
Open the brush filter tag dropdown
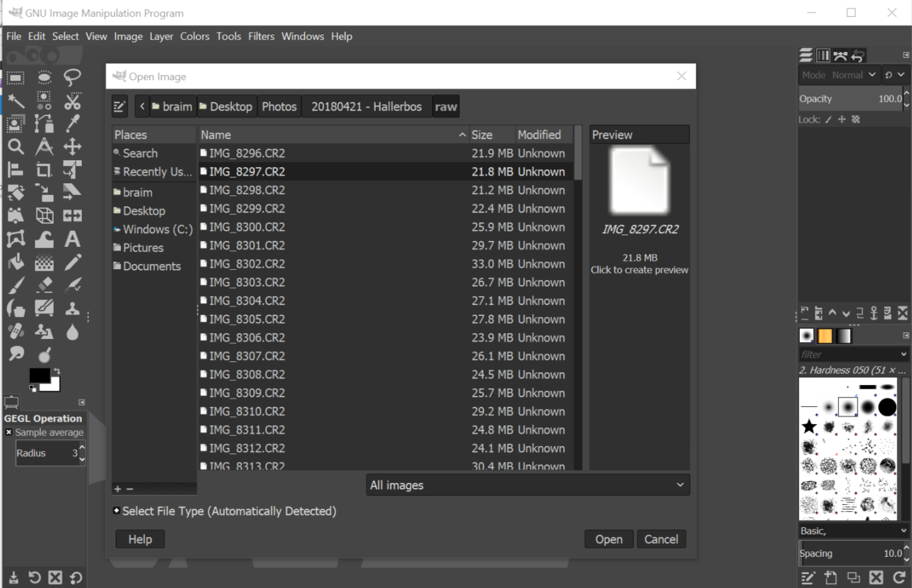tap(904, 354)
